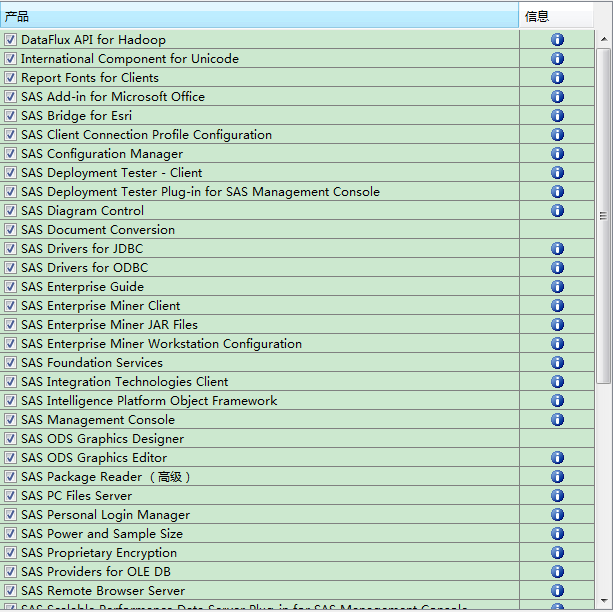Image resolution: width=613 pixels, height=612 pixels.
Task: Select SAS ODS Graphics Editor row text
Action: tap(94, 458)
